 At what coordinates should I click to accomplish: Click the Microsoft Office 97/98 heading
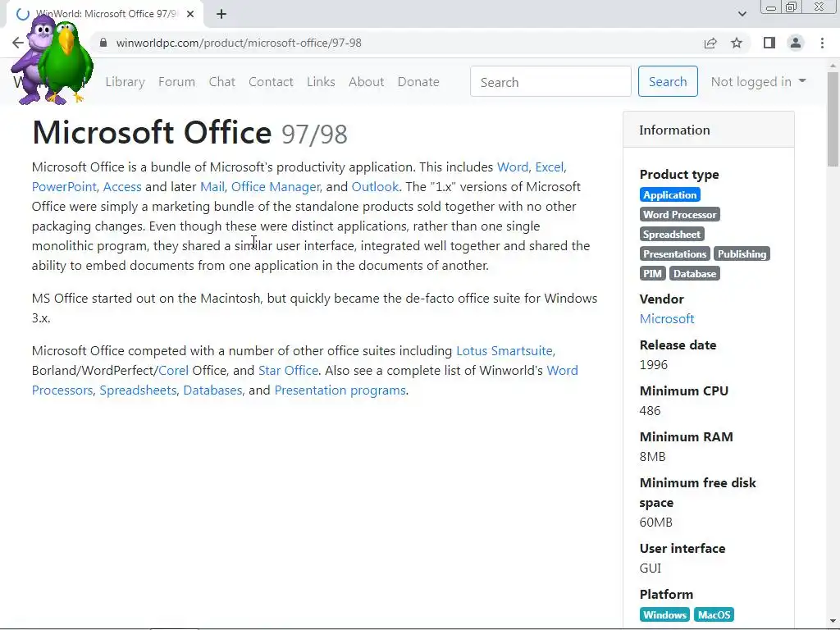[x=189, y=133]
